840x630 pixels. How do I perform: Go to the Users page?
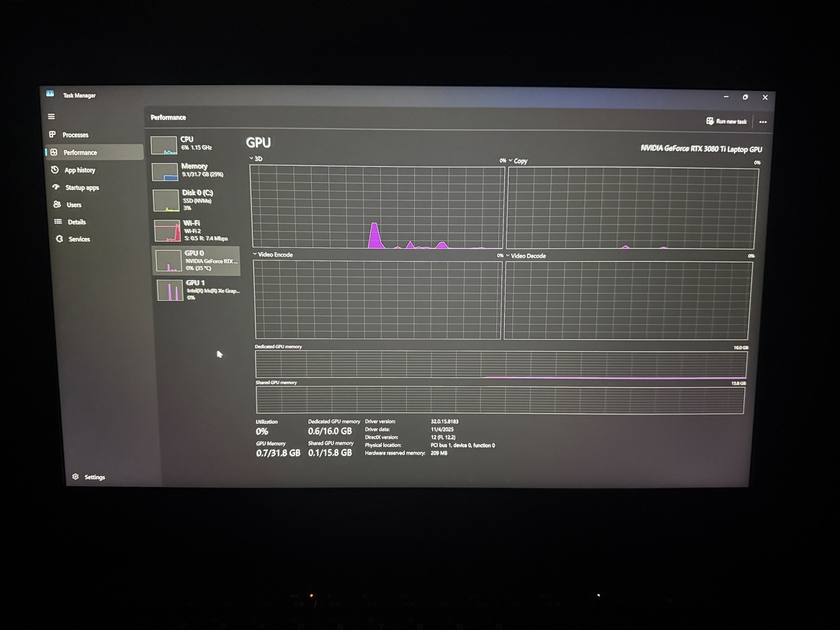click(74, 205)
